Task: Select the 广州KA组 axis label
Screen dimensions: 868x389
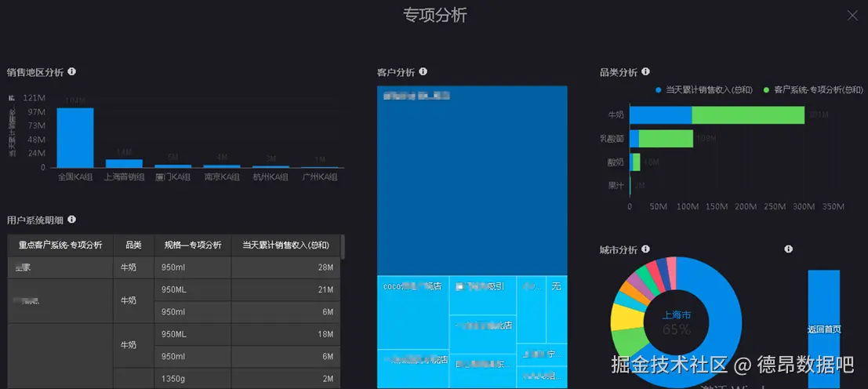Action: tap(319, 177)
